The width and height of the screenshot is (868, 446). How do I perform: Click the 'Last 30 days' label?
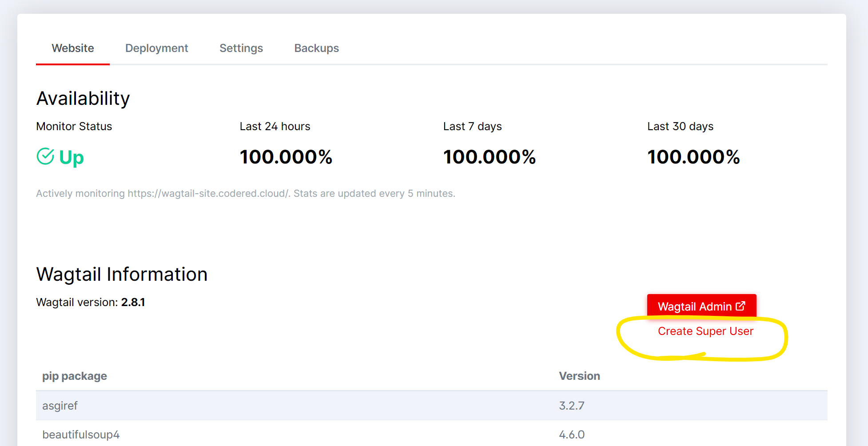(x=681, y=126)
